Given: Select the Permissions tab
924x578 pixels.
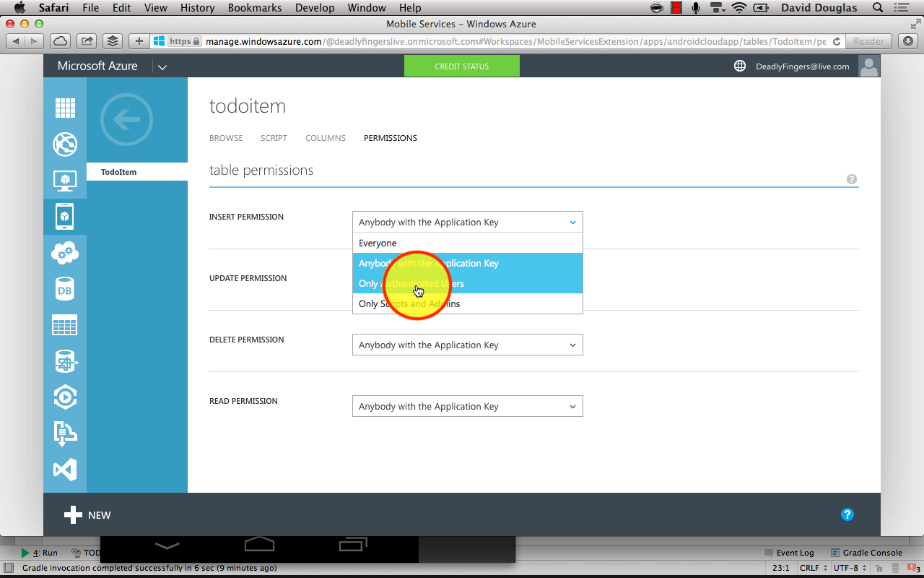Looking at the screenshot, I should tap(391, 138).
